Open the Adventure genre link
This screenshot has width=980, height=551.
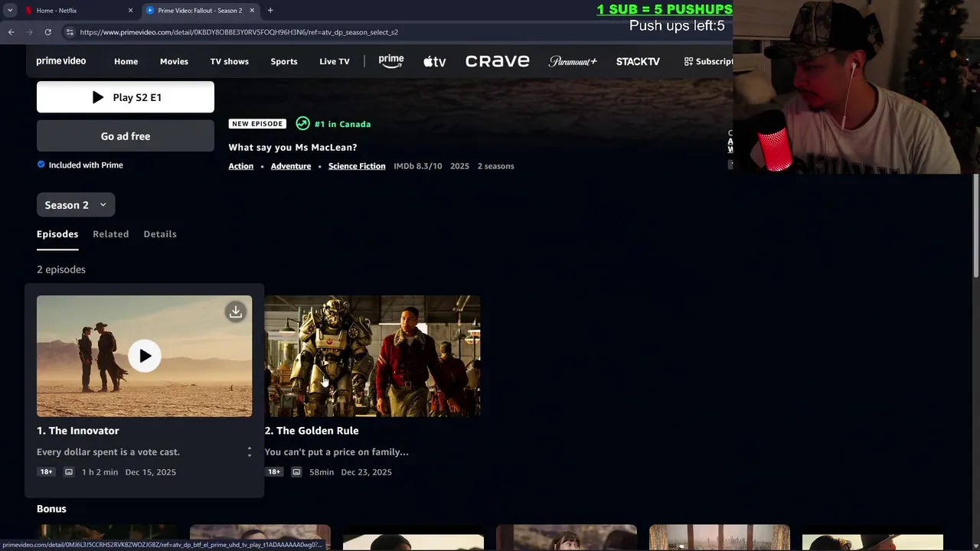(x=291, y=166)
